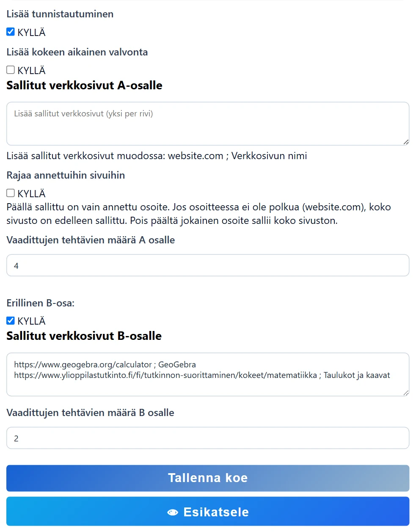Click the resize handle of B-osalle textarea

(406, 393)
